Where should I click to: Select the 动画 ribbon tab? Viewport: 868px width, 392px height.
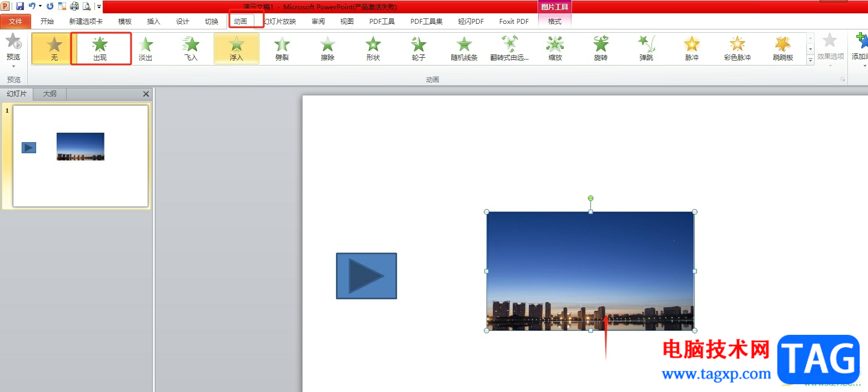pyautogui.click(x=240, y=22)
